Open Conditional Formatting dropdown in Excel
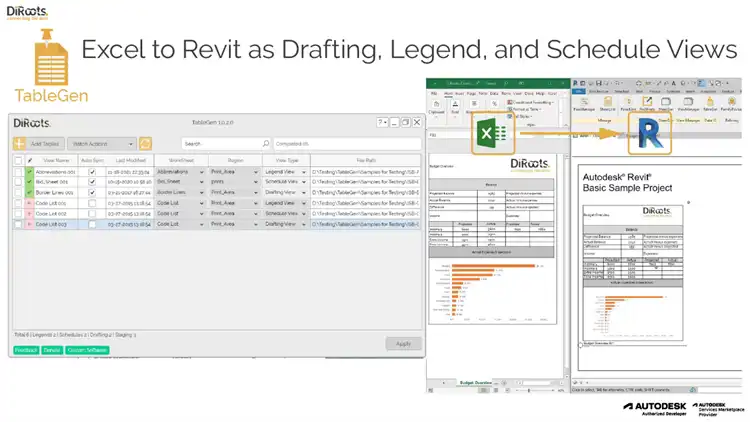Screen dimensions: 750x422 pyautogui.click(x=530, y=102)
